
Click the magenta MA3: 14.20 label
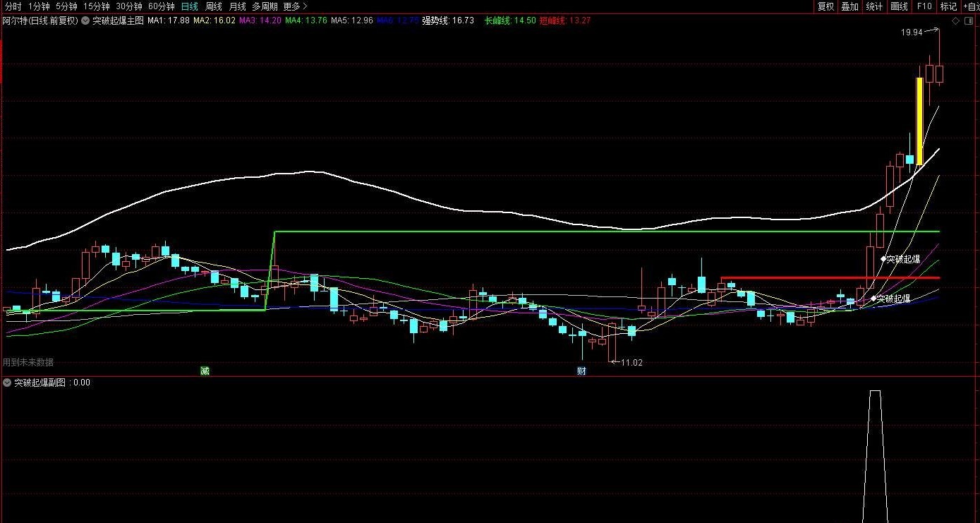(x=260, y=20)
